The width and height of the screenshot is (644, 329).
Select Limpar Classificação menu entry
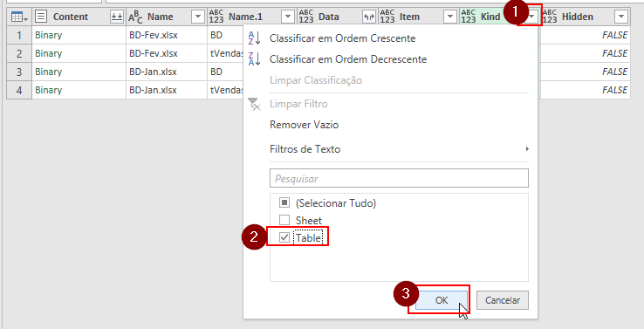coord(316,80)
